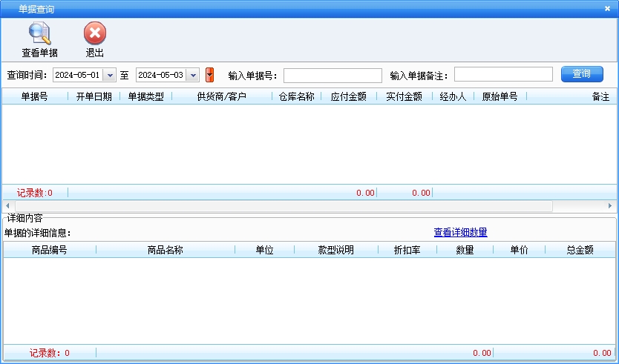Select the 单据类型 column header
The height and width of the screenshot is (364, 619).
pyautogui.click(x=145, y=97)
